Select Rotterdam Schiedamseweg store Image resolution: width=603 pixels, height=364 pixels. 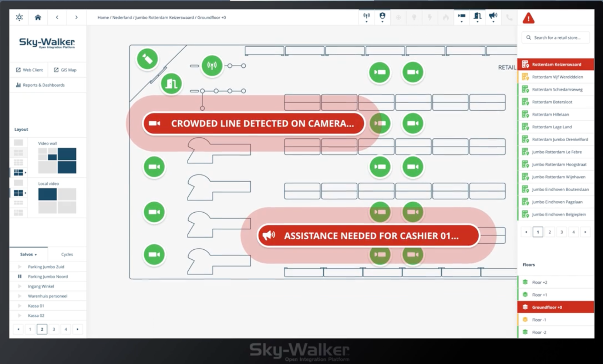[556, 90]
